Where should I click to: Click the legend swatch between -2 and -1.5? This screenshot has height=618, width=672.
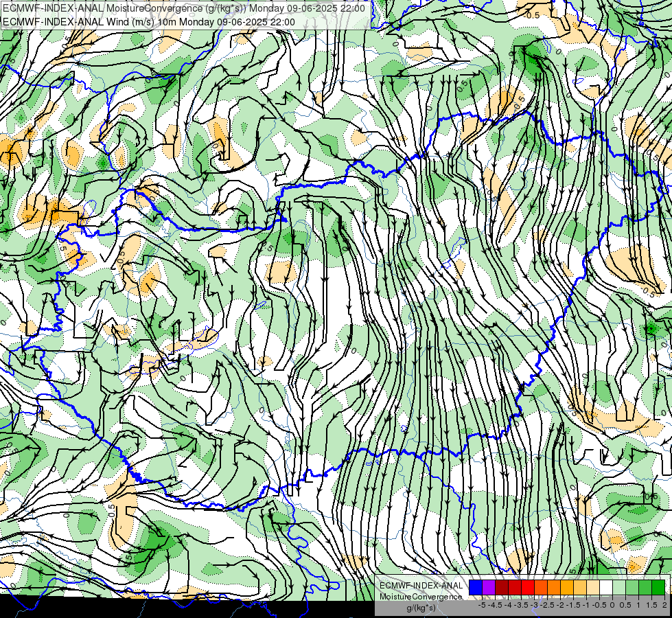point(566,588)
